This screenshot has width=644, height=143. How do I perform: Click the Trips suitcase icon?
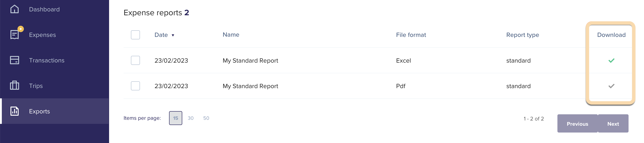click(15, 85)
